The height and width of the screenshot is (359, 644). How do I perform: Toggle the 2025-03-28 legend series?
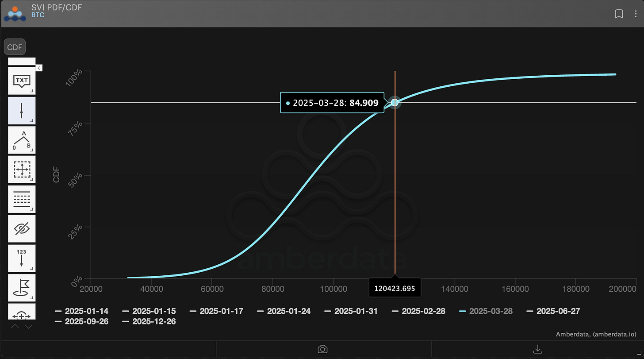click(x=486, y=311)
